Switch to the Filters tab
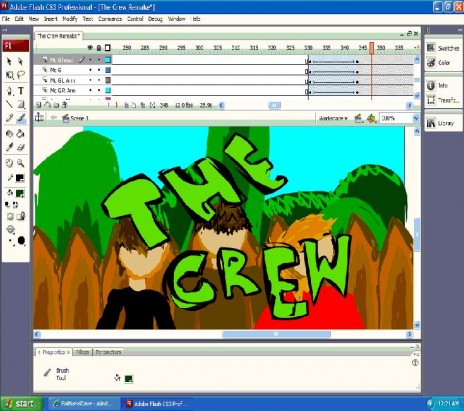Viewport: 464px width, 411px height. pyautogui.click(x=82, y=352)
